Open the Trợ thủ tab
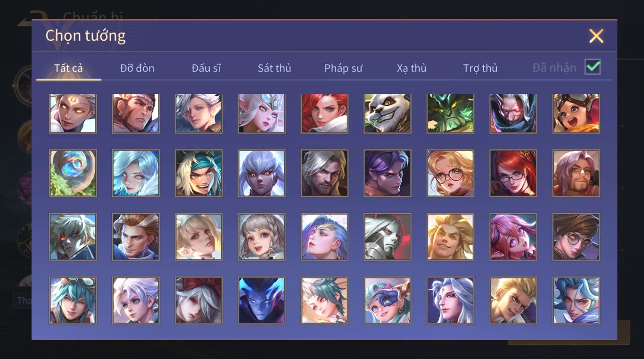This screenshot has height=359, width=644. click(x=480, y=68)
